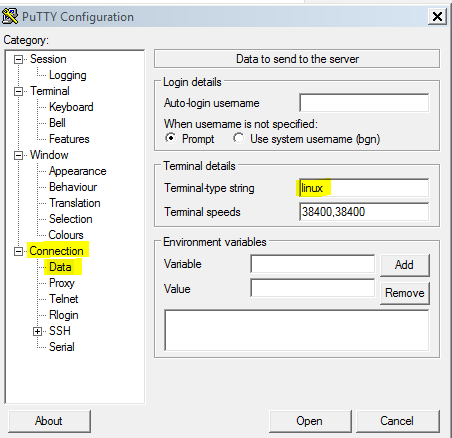Click the environment Value field
The height and width of the screenshot is (438, 452).
[x=312, y=288]
